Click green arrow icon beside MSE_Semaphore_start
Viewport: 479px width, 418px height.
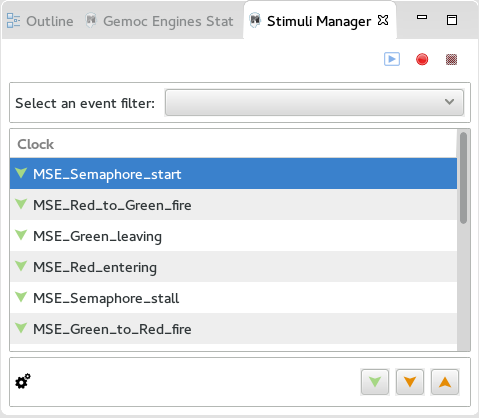[21, 173]
